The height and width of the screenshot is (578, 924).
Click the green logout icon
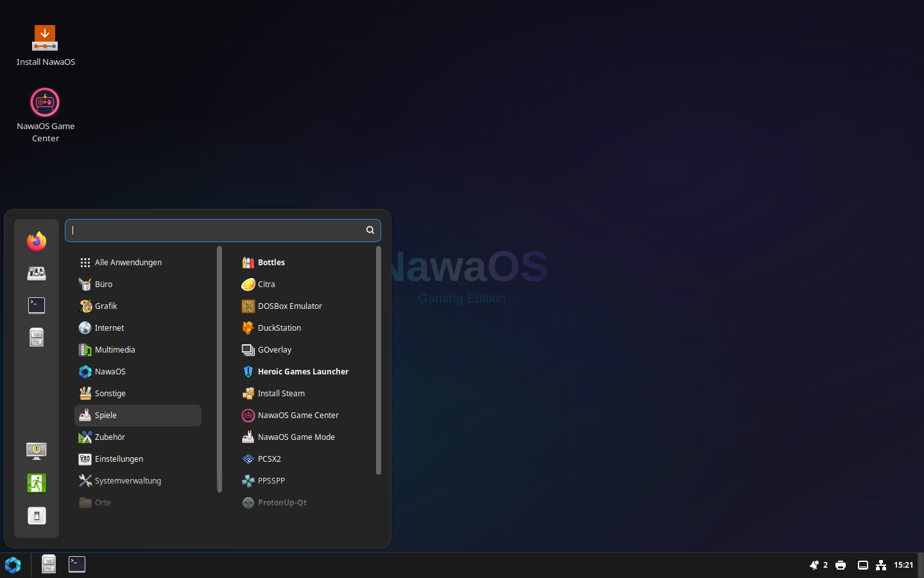click(37, 483)
